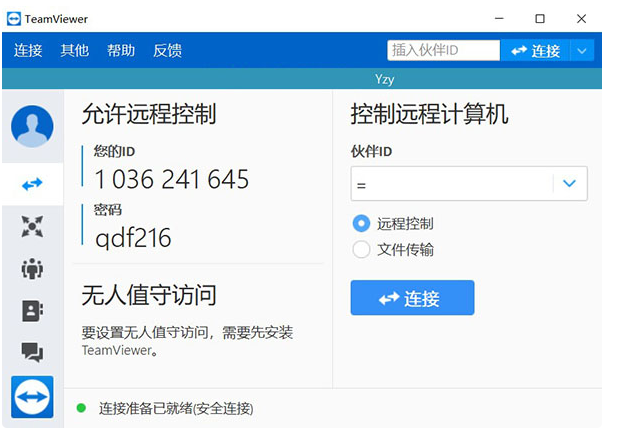Open the 反馈 menu
The image size is (636, 441).
tap(168, 50)
